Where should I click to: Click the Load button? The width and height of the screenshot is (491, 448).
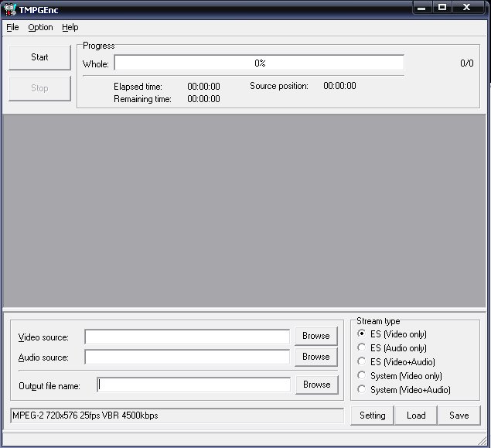tap(416, 416)
